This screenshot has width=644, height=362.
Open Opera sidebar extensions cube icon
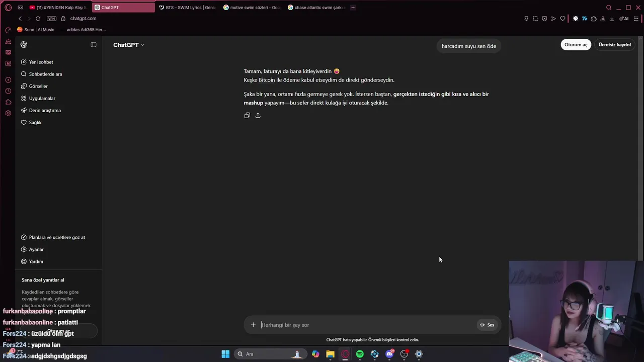(8, 102)
